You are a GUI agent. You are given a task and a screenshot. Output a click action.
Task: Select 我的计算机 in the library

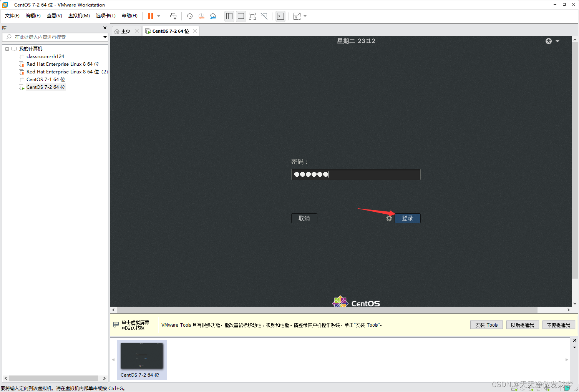(31, 49)
